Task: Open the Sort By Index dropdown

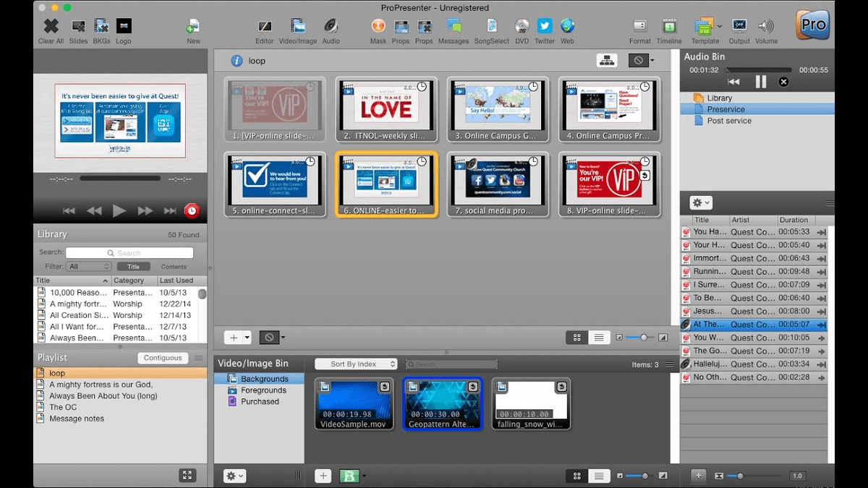Action: [357, 364]
